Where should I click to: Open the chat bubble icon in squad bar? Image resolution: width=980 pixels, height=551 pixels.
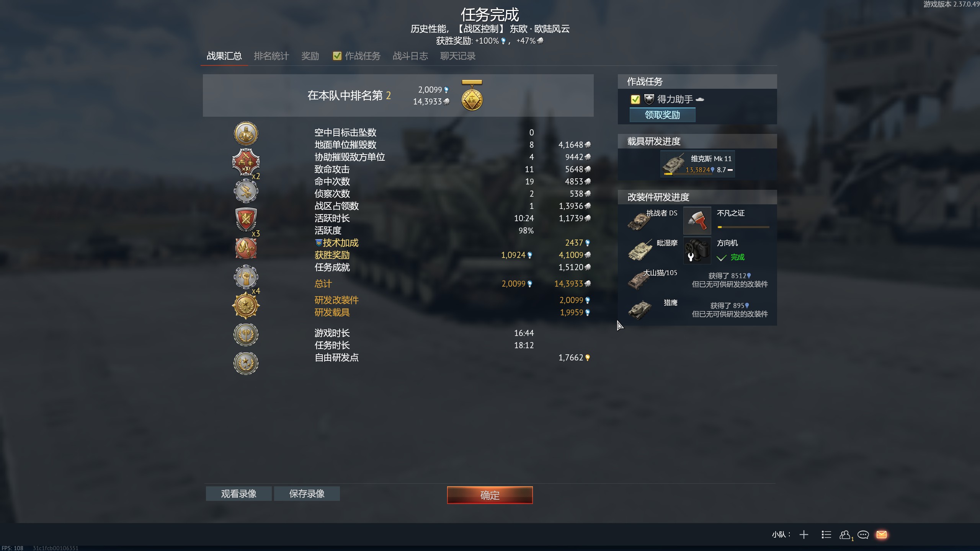[x=863, y=535]
